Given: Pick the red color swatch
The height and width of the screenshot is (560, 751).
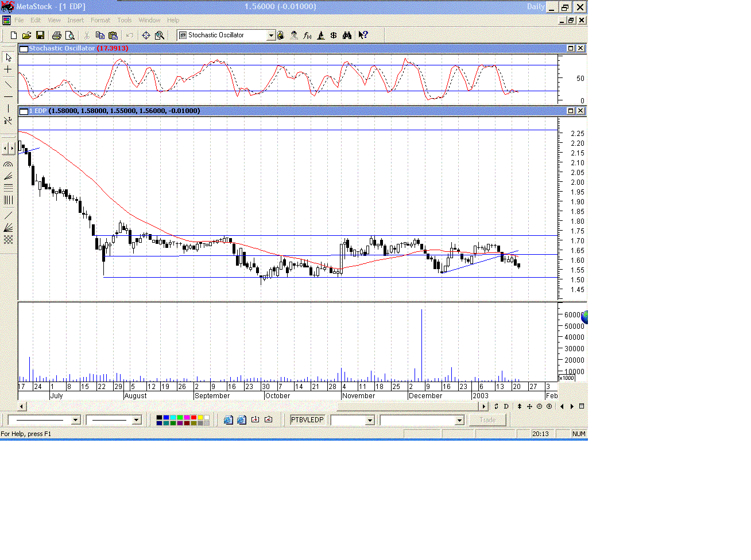Looking at the screenshot, I should click(193, 417).
